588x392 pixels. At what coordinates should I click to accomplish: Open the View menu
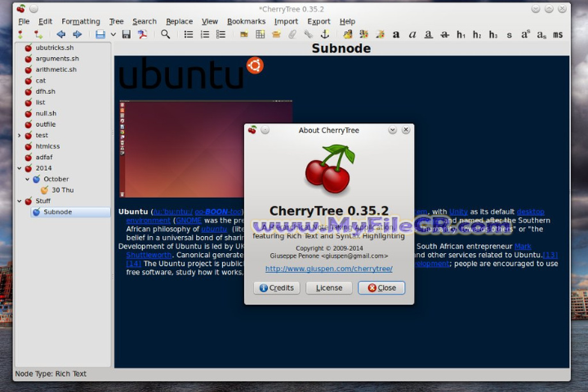[x=210, y=22]
